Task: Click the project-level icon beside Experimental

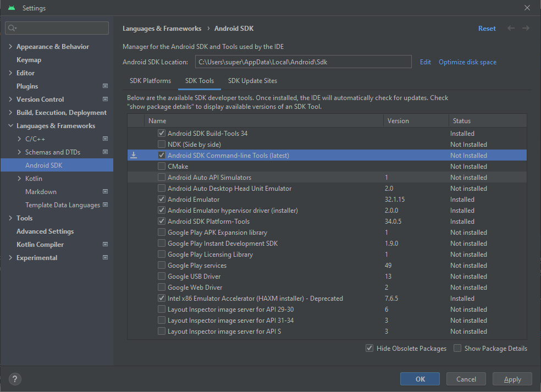Action: (105, 258)
